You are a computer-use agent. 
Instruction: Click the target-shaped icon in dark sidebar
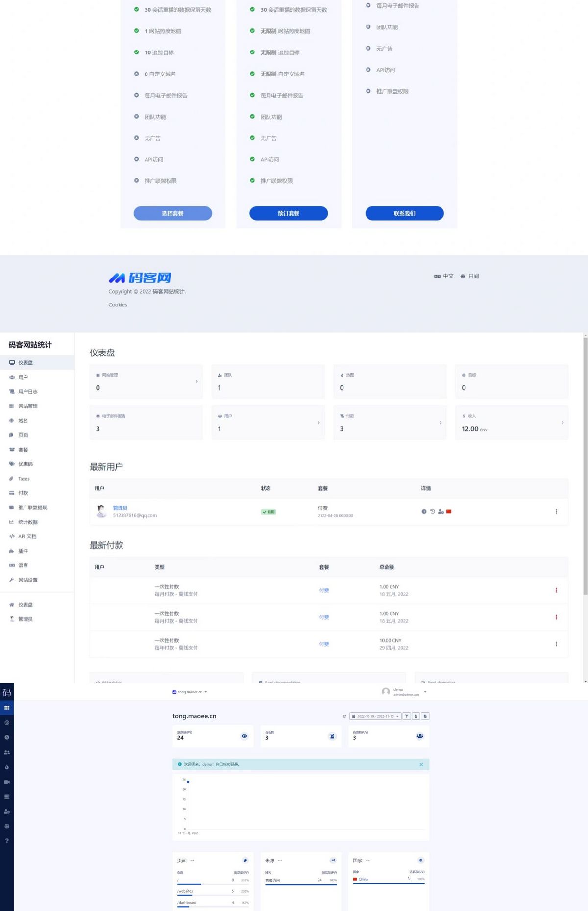pos(7,722)
